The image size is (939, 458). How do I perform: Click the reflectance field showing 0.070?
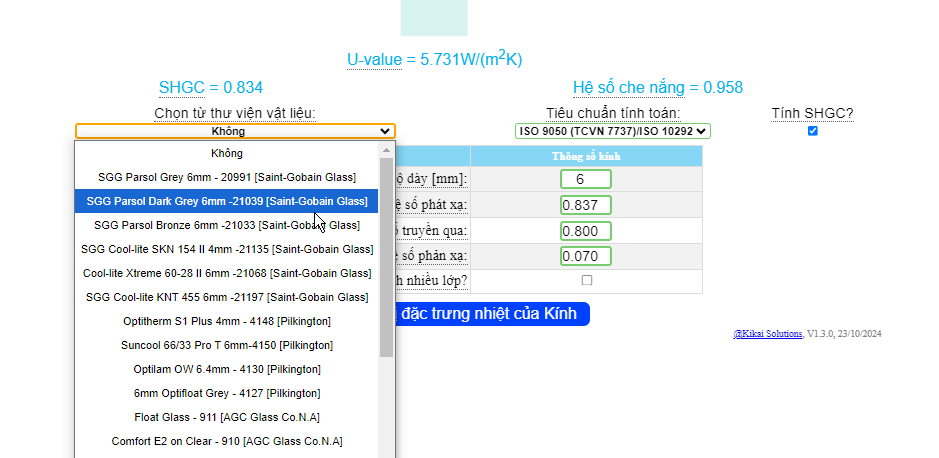pyautogui.click(x=586, y=256)
